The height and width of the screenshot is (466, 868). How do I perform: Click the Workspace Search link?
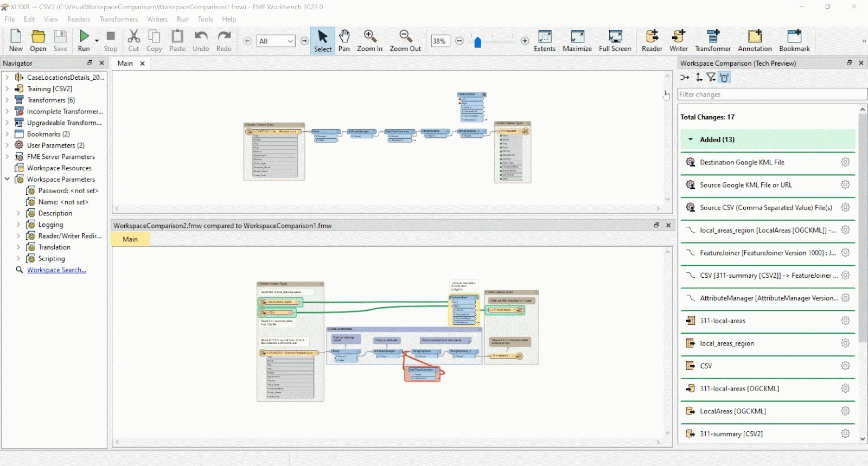56,270
